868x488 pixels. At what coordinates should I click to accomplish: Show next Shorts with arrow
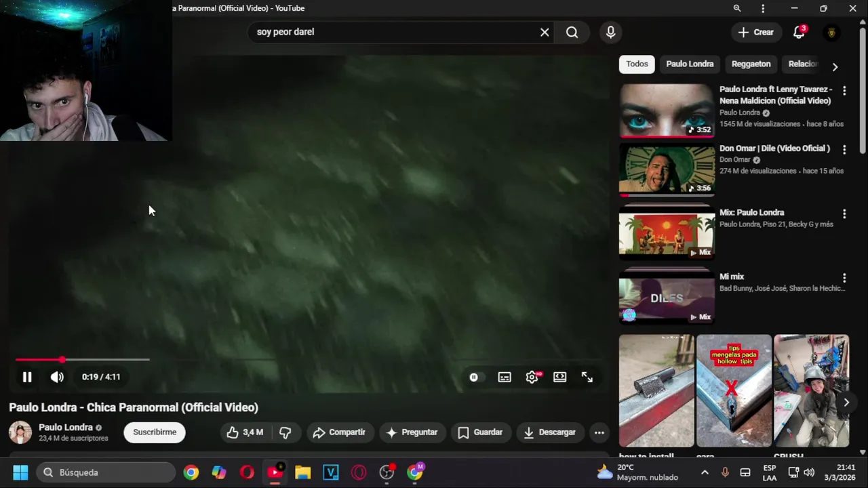click(846, 403)
